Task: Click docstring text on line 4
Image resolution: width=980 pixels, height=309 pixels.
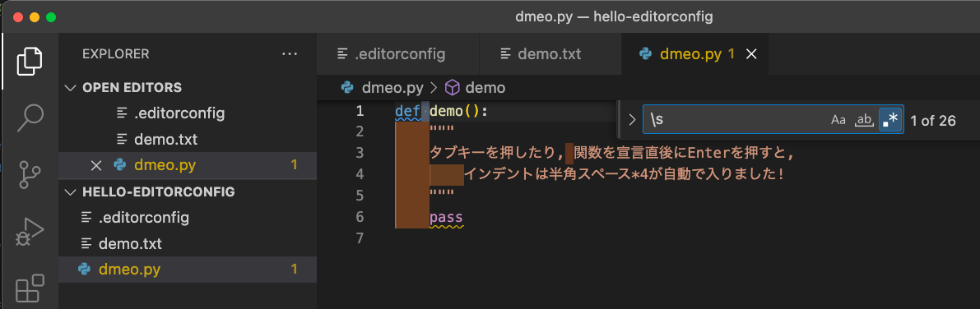Action: tap(624, 174)
